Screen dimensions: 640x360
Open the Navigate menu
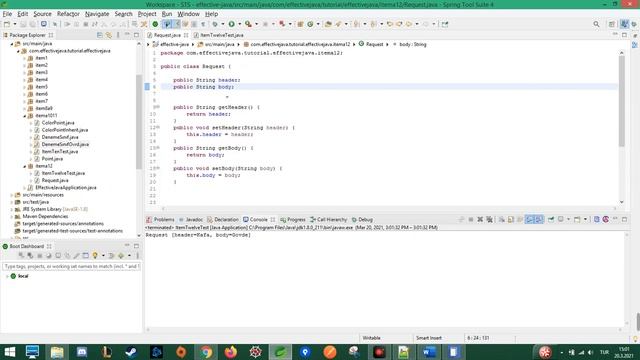97,14
